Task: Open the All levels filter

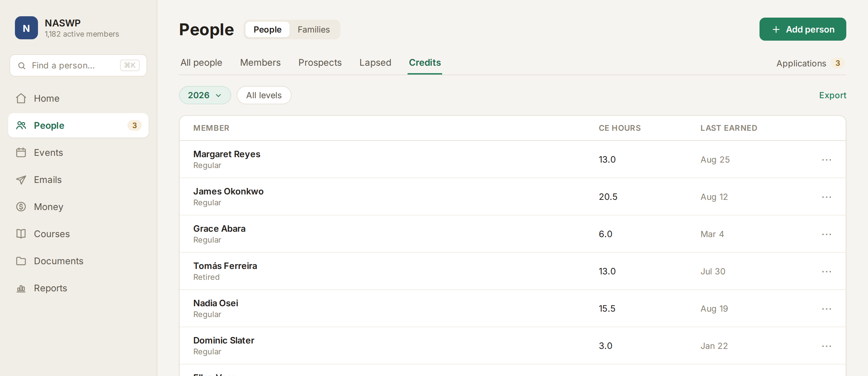Action: pyautogui.click(x=264, y=95)
